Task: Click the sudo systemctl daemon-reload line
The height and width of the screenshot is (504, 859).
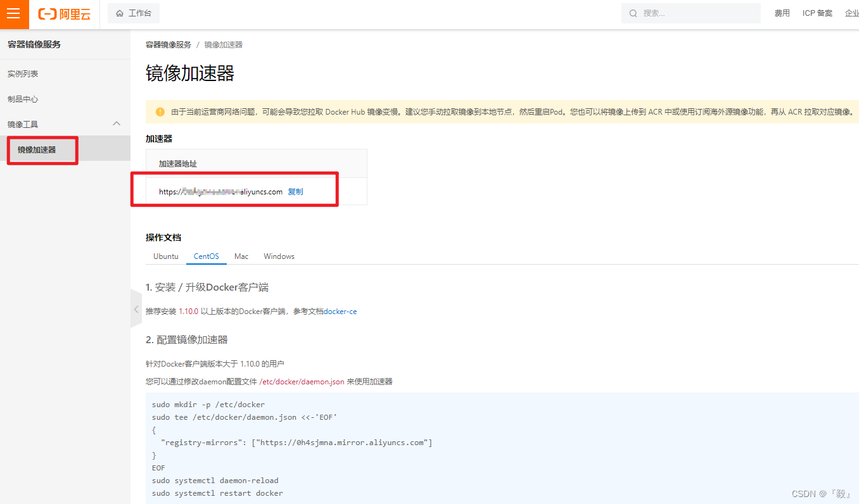Action: click(x=215, y=481)
